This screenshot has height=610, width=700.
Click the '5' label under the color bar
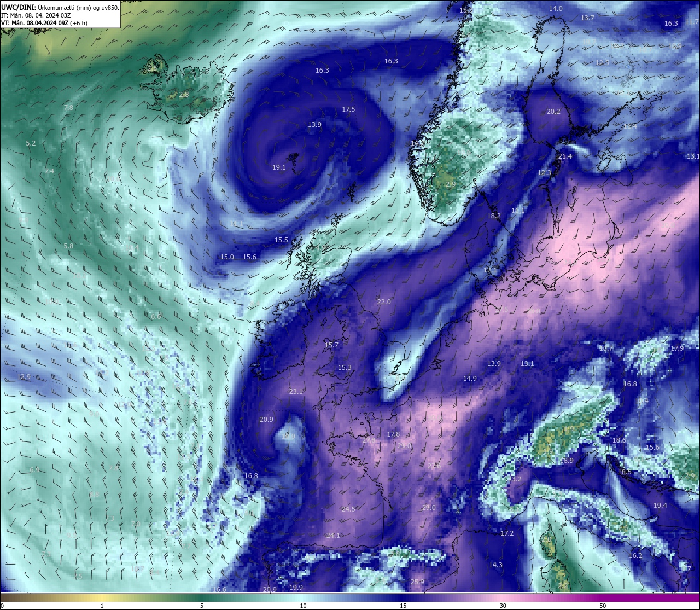pyautogui.click(x=202, y=606)
